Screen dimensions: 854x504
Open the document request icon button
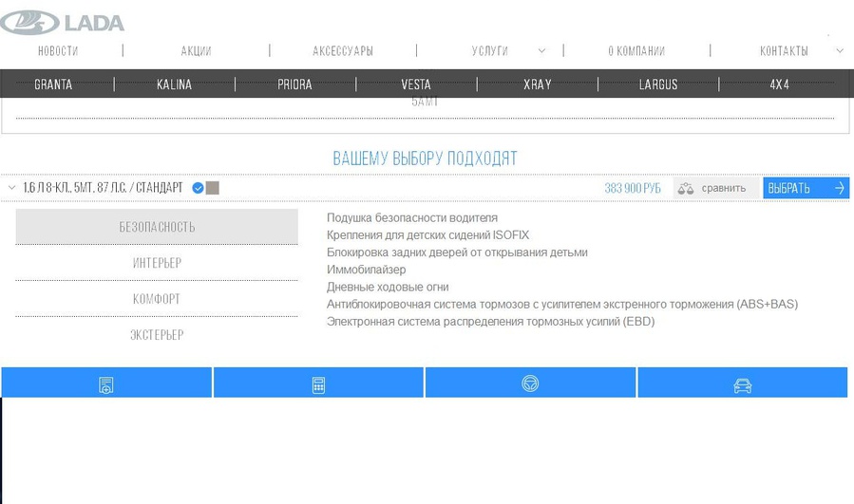pyautogui.click(x=106, y=383)
